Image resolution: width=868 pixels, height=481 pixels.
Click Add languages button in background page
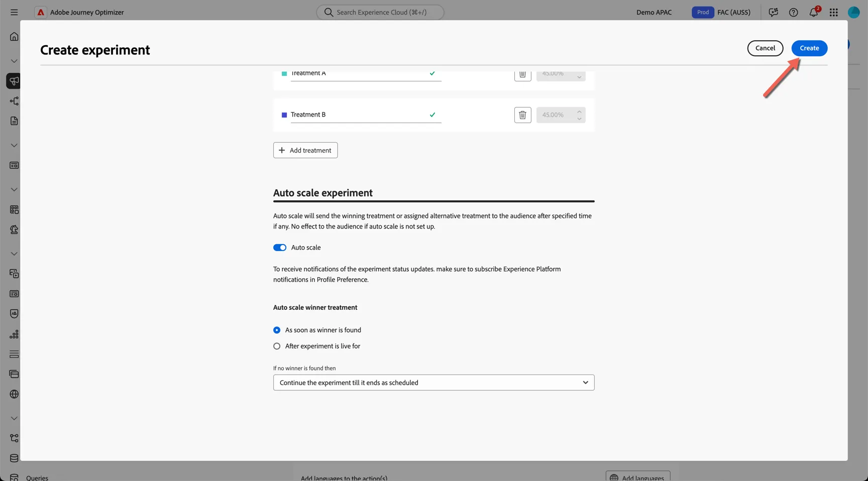pyautogui.click(x=638, y=477)
